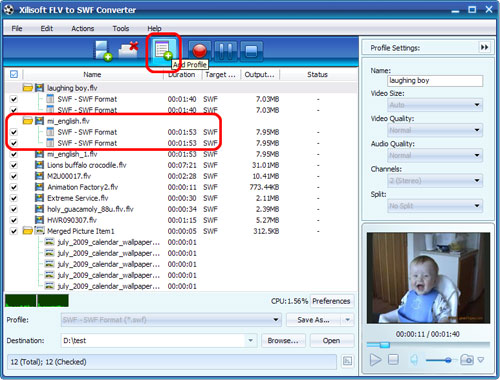Click the profile Name input field
The width and height of the screenshot is (500, 380).
pos(435,81)
